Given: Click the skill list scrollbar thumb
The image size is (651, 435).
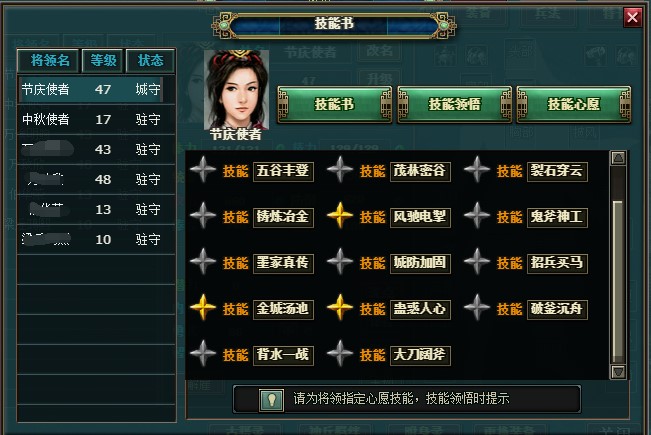Looking at the screenshot, I should click(618, 280).
